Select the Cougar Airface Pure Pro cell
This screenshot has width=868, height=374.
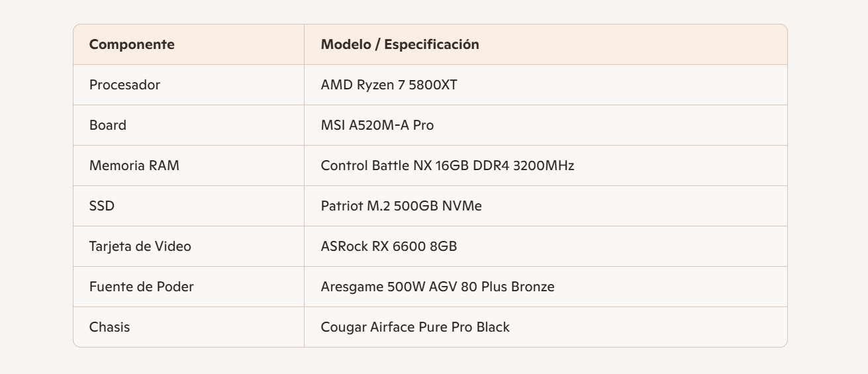[415, 328]
